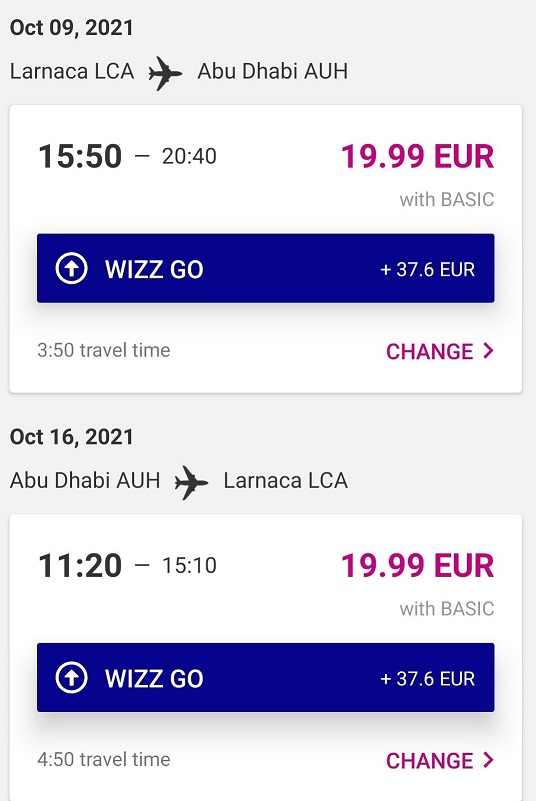The image size is (536, 801).
Task: Click the chevron beside return CHANGE
Action: coord(488,760)
